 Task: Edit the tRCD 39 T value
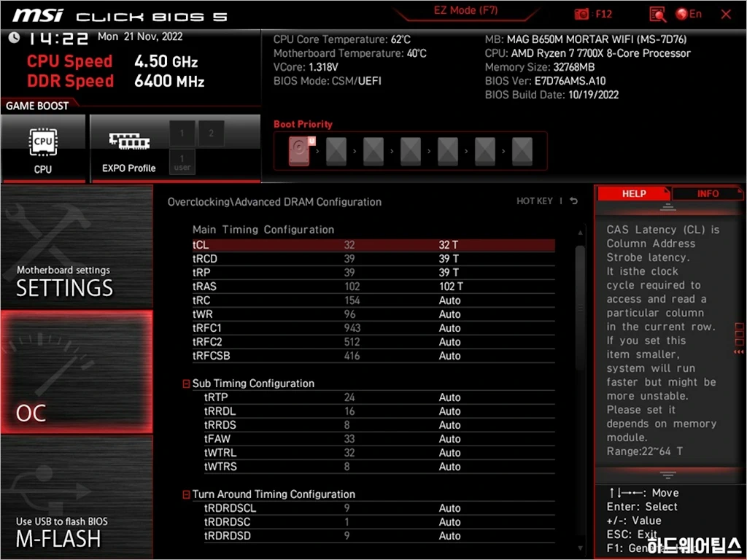tap(449, 259)
